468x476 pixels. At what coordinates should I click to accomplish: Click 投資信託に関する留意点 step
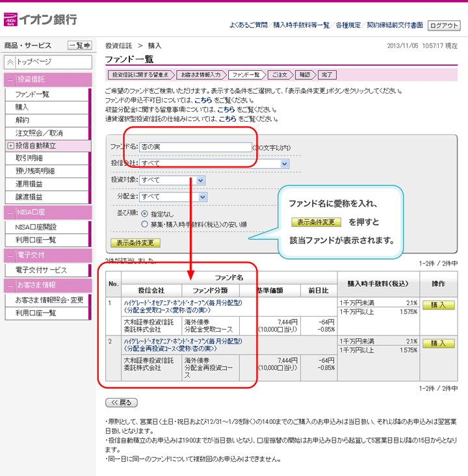(140, 75)
